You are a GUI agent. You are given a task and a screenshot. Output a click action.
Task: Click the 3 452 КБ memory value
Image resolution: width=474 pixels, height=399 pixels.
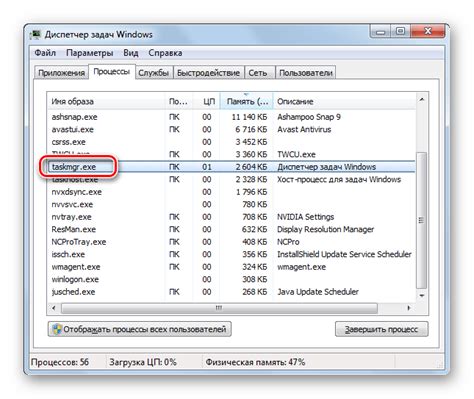251,142
